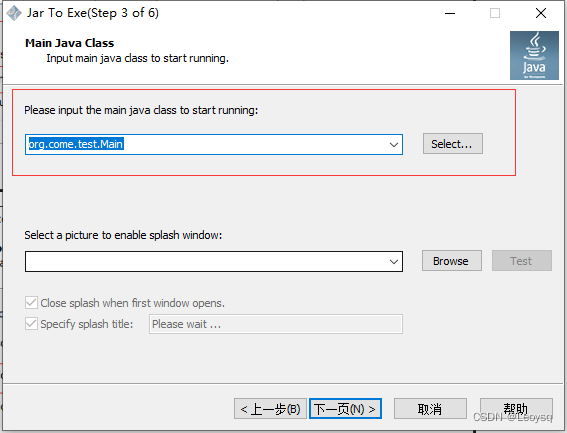Browse for a splash picture
567x433 pixels.
(x=452, y=260)
